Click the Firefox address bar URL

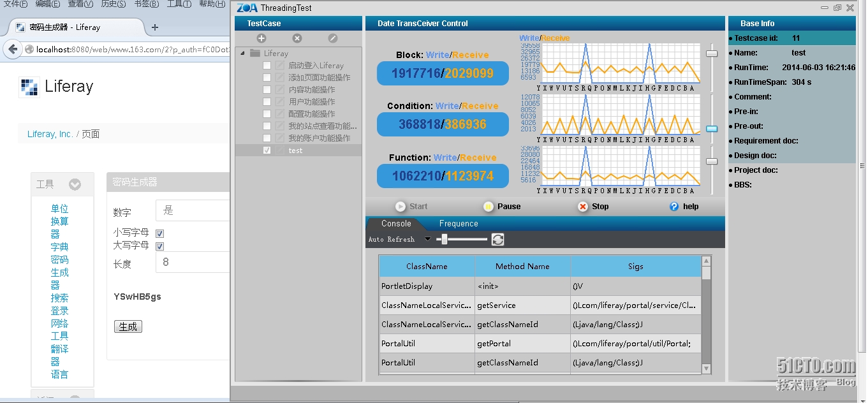pyautogui.click(x=132, y=50)
